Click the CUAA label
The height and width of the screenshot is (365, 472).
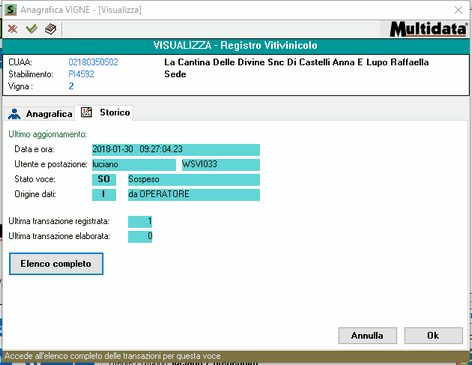[x=20, y=62]
